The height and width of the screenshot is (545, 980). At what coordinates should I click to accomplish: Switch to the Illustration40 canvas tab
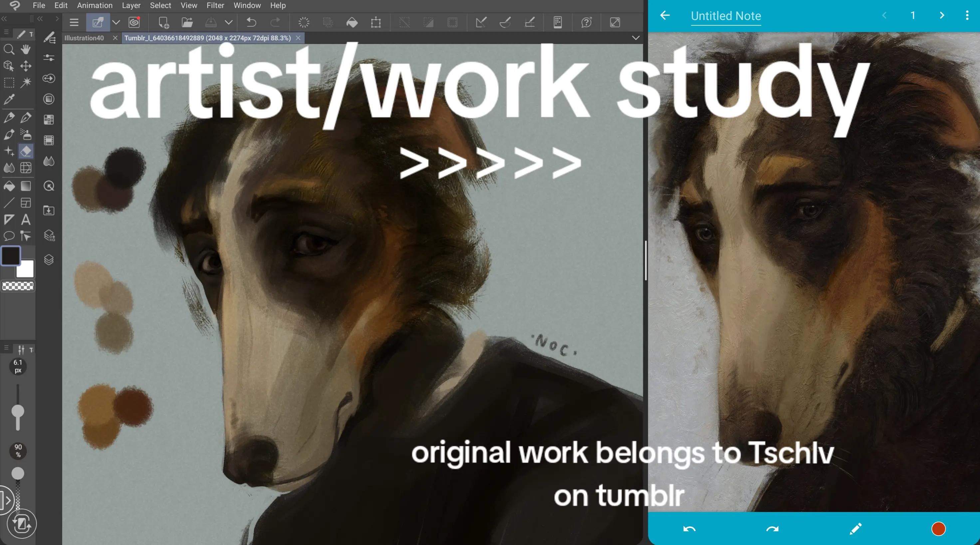coord(84,38)
